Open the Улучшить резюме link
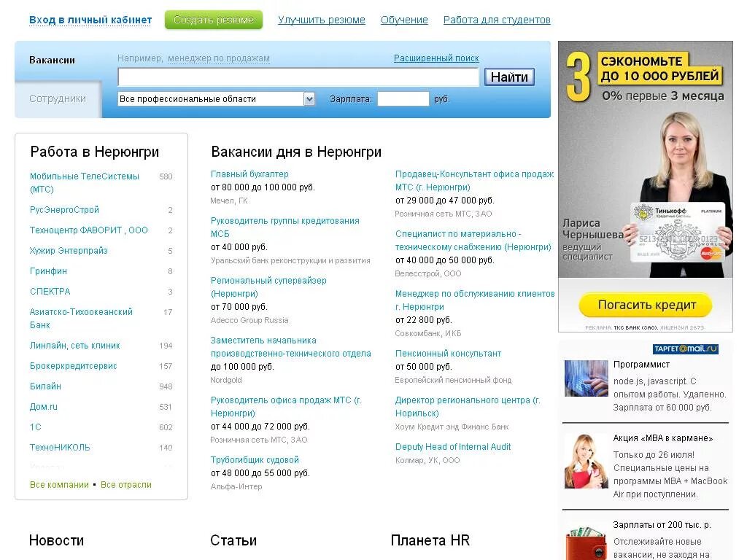747x560 pixels. point(322,20)
